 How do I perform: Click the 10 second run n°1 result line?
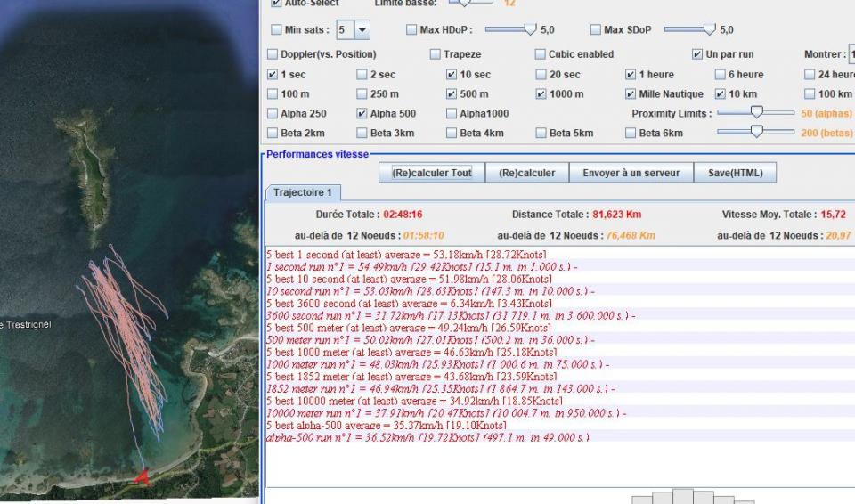430,291
